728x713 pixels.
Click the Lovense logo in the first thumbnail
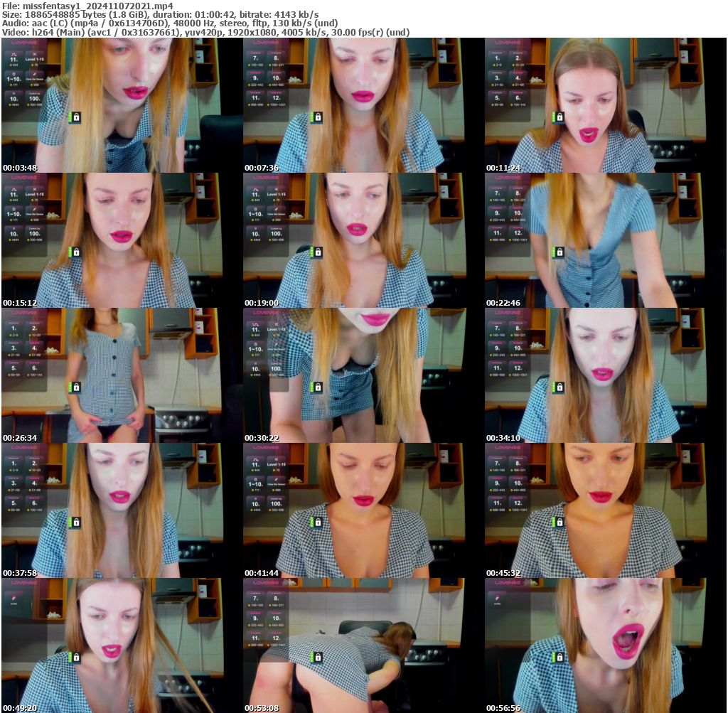pyautogui.click(x=24, y=43)
